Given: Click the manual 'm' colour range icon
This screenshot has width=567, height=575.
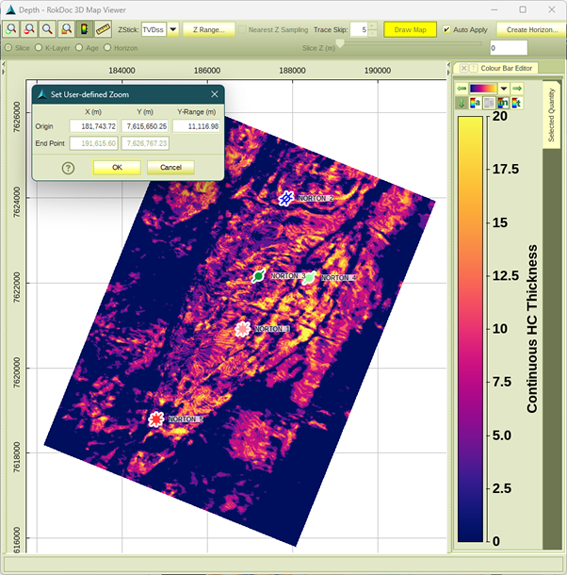Looking at the screenshot, I should 503,103.
